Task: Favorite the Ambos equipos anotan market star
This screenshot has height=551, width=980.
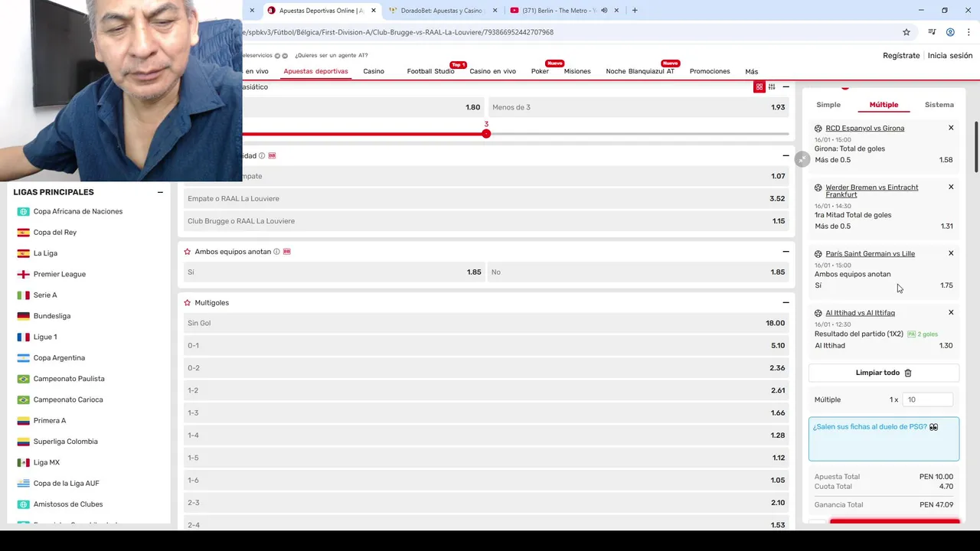Action: [x=188, y=251]
